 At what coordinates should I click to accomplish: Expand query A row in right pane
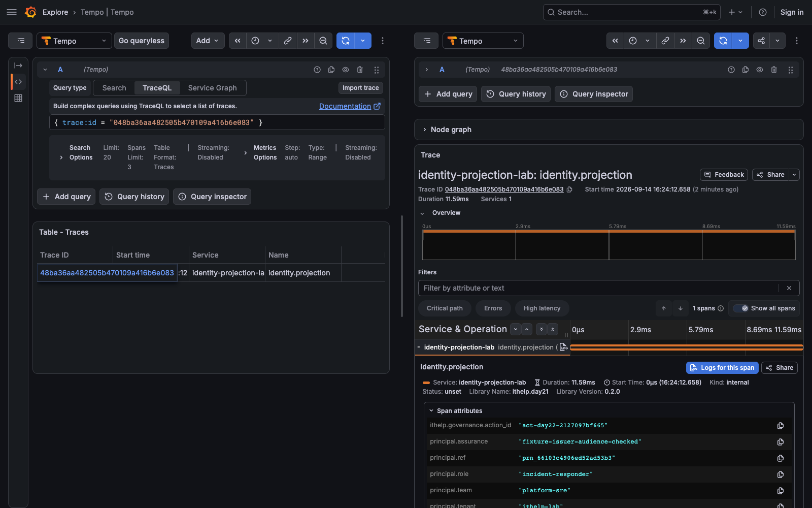[427, 70]
